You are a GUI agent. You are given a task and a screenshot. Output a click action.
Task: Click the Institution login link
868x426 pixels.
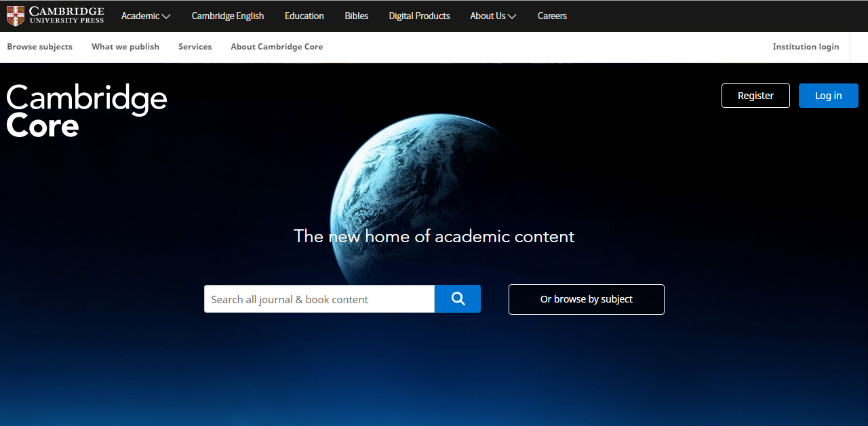(x=806, y=47)
